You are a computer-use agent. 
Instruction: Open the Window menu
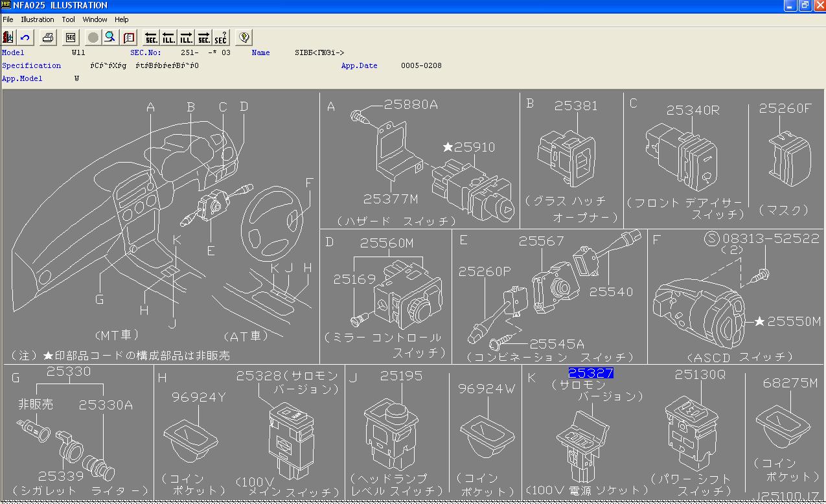click(x=95, y=19)
